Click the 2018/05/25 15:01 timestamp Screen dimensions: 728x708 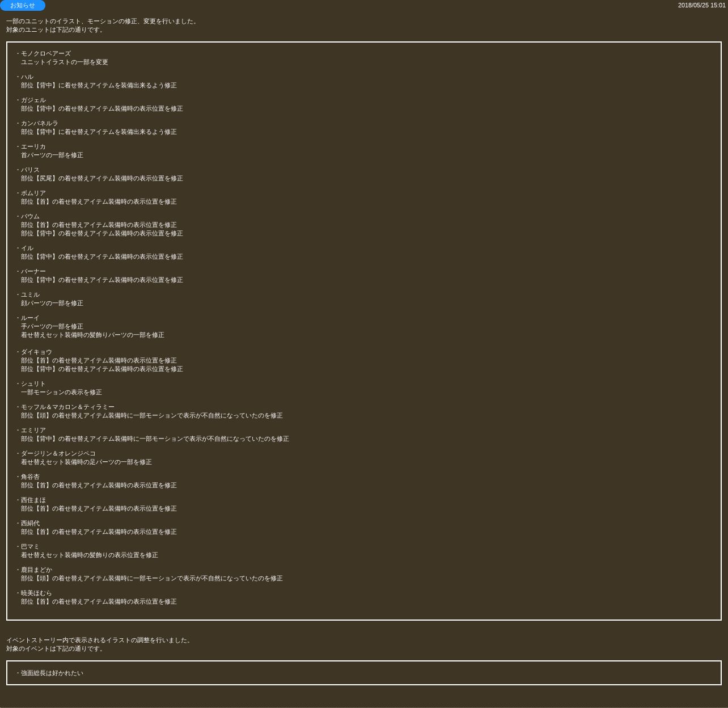[x=701, y=5]
